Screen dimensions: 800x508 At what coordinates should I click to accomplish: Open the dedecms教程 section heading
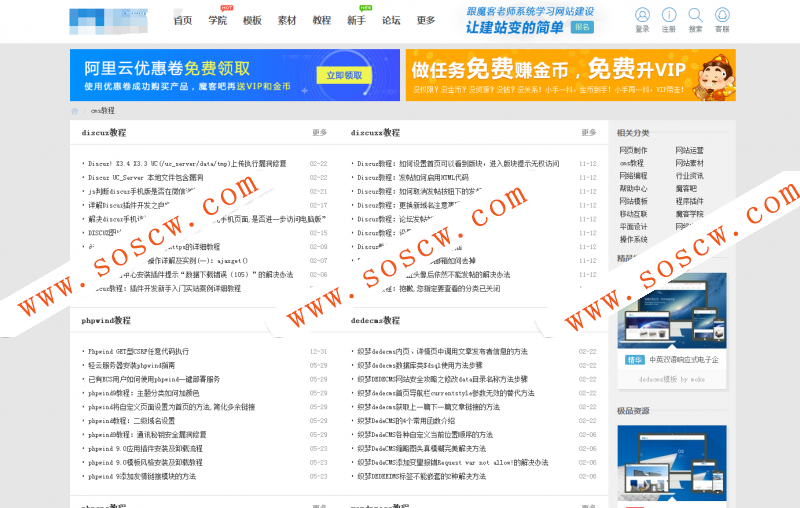pyautogui.click(x=375, y=321)
